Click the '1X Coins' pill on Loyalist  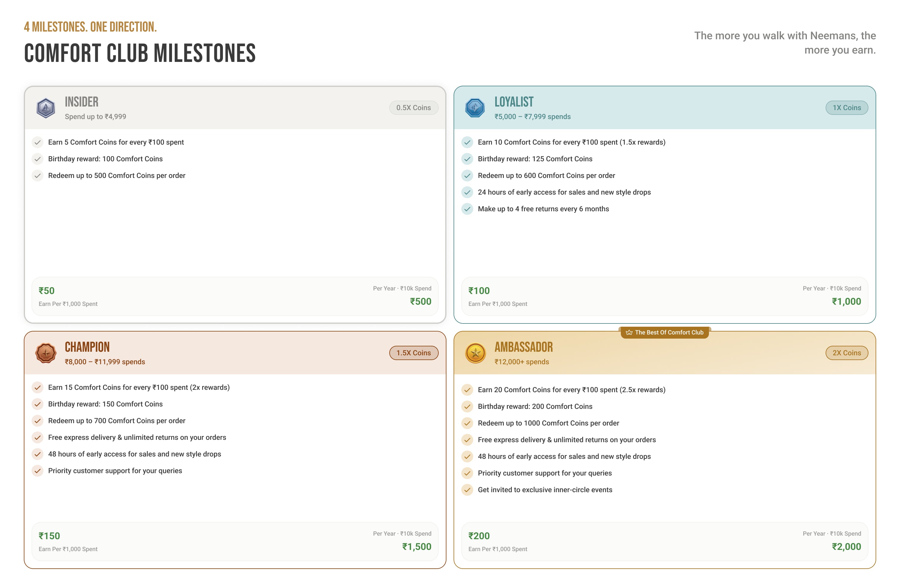pos(847,108)
